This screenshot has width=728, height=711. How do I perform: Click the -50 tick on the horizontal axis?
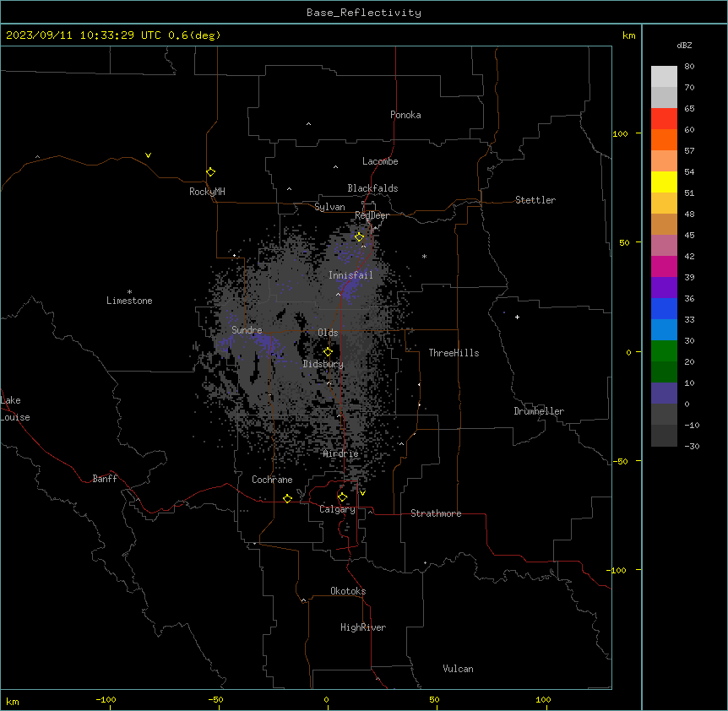click(x=215, y=699)
